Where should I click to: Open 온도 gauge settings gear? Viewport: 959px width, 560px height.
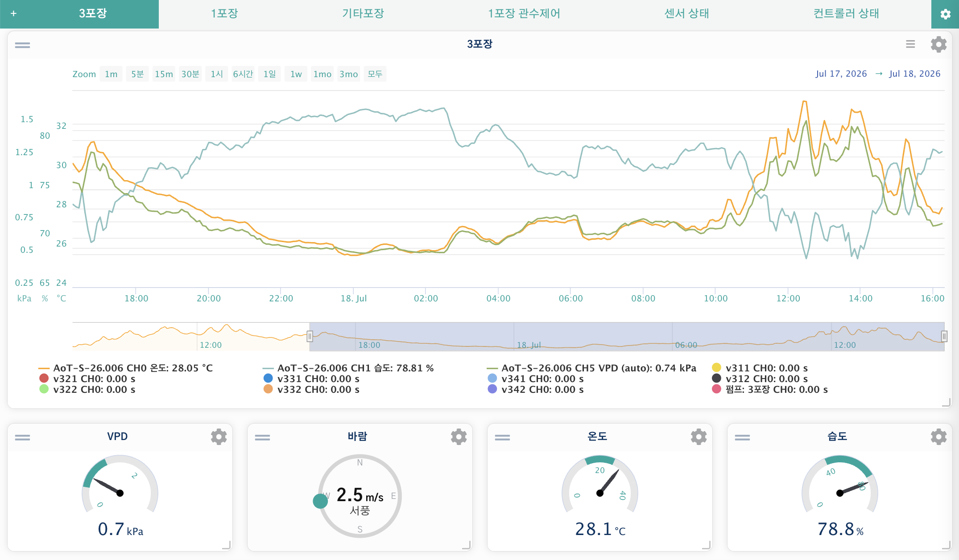coord(699,436)
